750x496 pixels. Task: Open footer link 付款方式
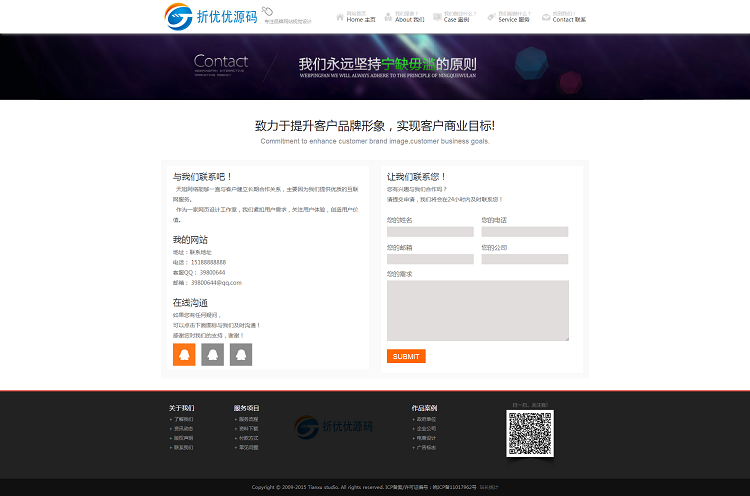(x=249, y=438)
